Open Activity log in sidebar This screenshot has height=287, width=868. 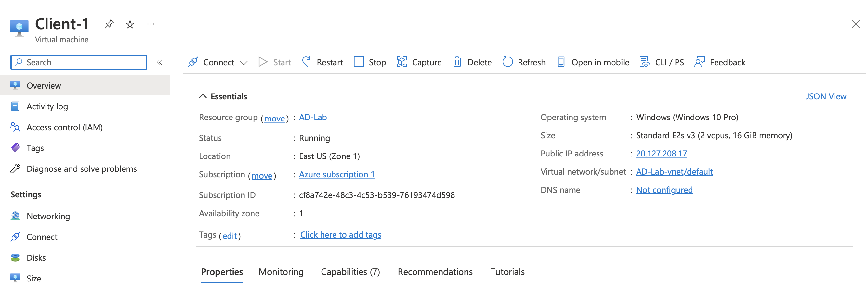pos(47,106)
